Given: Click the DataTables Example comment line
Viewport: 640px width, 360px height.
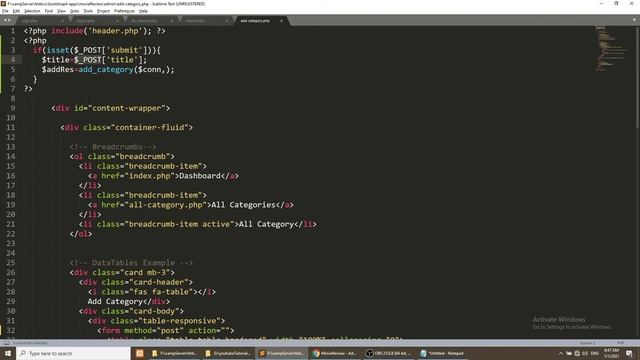Looking at the screenshot, I should [131, 263].
